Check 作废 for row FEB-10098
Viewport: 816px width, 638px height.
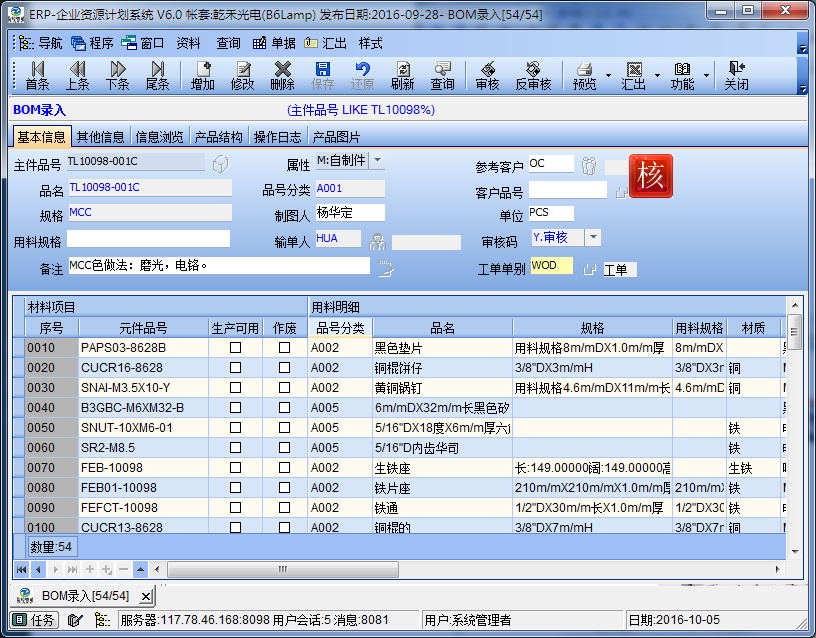[x=284, y=468]
